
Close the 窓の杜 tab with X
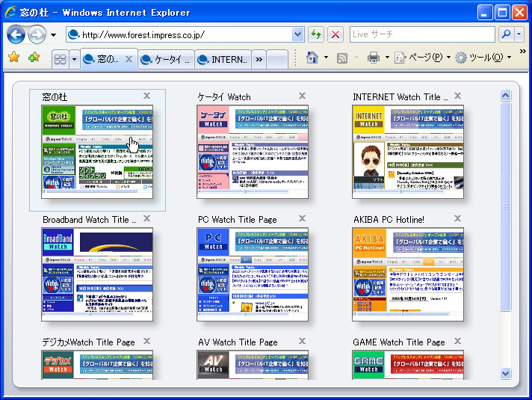pyautogui.click(x=129, y=59)
